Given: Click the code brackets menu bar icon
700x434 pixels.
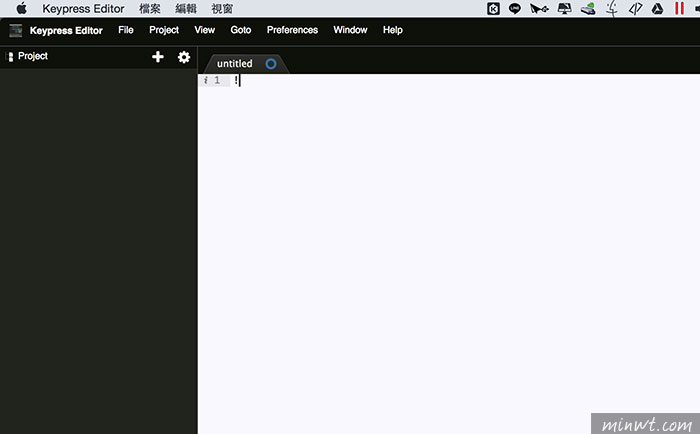Looking at the screenshot, I should (635, 8).
